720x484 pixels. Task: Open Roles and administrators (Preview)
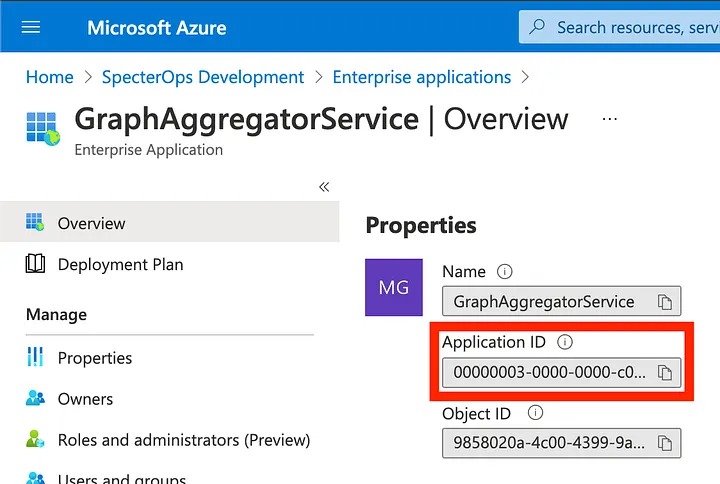184,440
